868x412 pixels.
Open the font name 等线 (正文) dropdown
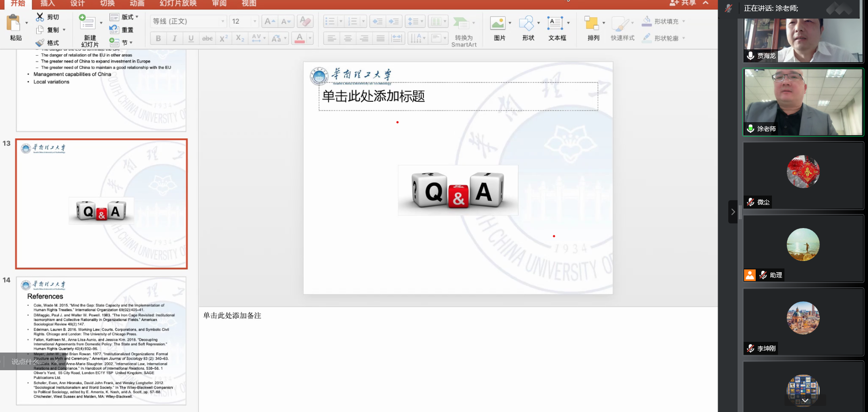[223, 21]
